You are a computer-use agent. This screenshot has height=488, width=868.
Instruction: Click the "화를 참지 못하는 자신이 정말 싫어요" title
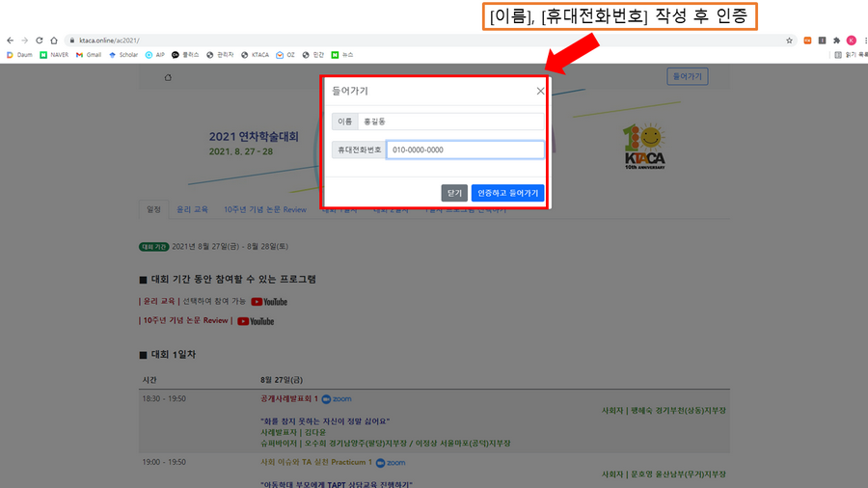tap(325, 421)
